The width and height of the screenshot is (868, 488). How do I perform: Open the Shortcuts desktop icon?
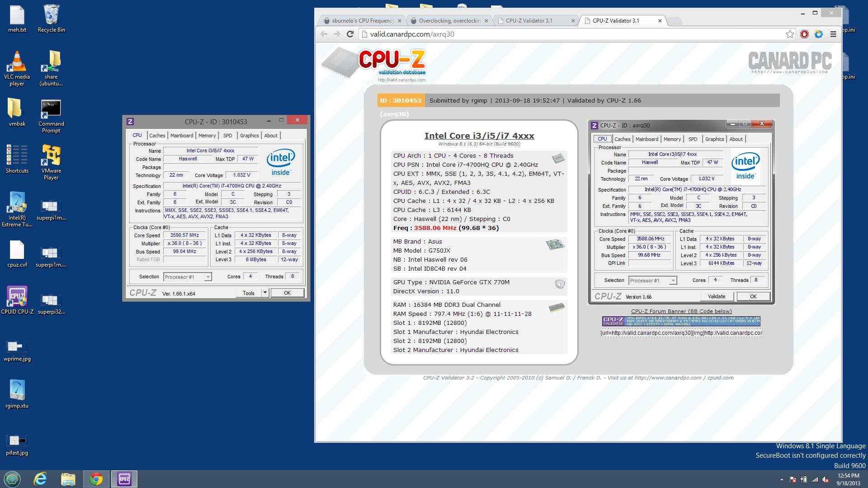pyautogui.click(x=17, y=159)
